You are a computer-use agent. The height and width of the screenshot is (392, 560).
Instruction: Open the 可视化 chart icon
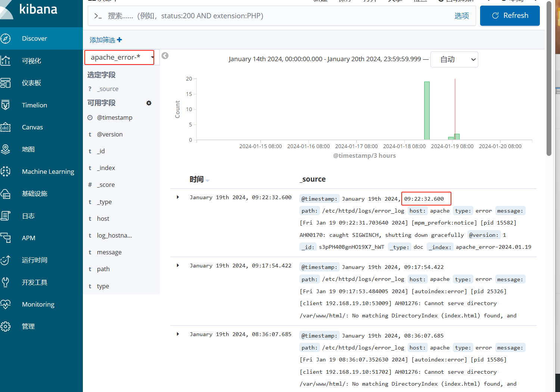(x=5, y=60)
